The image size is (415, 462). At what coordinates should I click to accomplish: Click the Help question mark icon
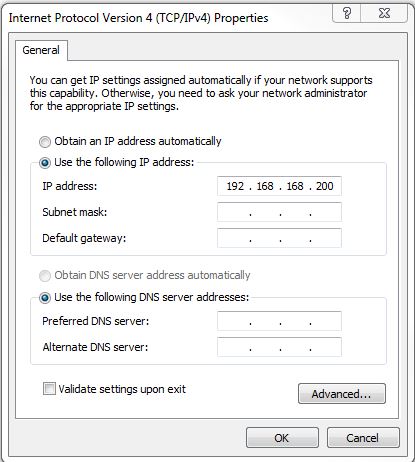[347, 13]
